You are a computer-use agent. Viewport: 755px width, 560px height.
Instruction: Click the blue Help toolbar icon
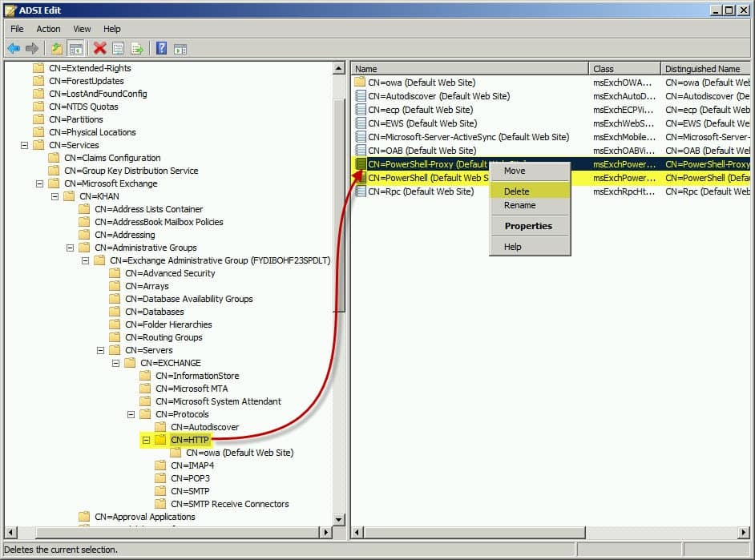(x=162, y=48)
